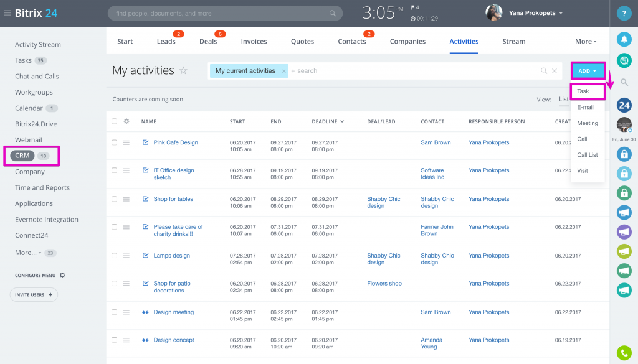The width and height of the screenshot is (638, 364).
Task: Open the Software Ideas Inc contact link
Action: [x=432, y=174]
